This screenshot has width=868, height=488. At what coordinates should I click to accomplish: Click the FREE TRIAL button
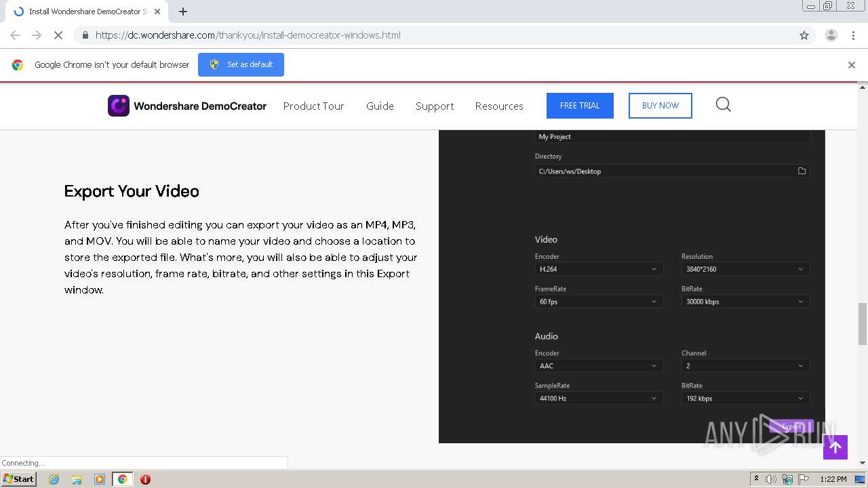point(580,106)
